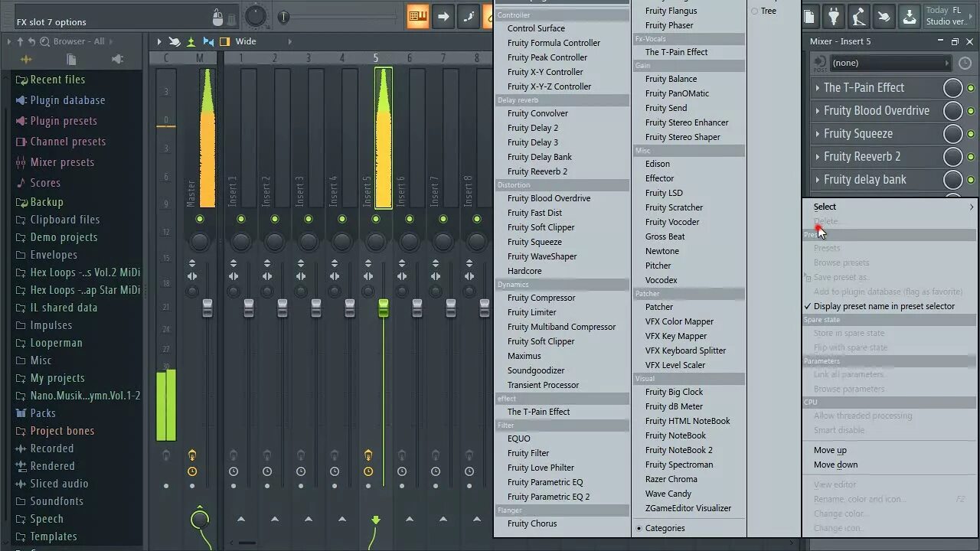Viewport: 980px width, 551px height.
Task: Adjust the Master volume fader
Action: (x=207, y=308)
